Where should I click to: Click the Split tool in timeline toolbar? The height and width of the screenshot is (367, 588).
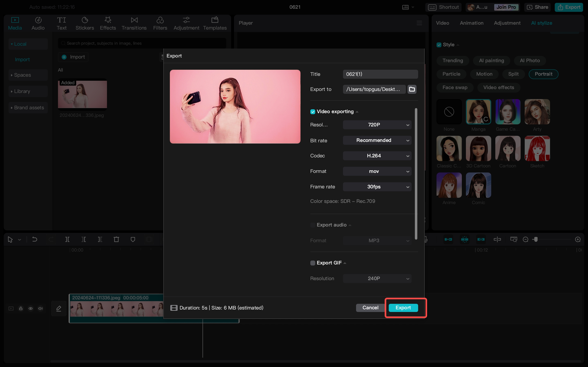[67, 240]
